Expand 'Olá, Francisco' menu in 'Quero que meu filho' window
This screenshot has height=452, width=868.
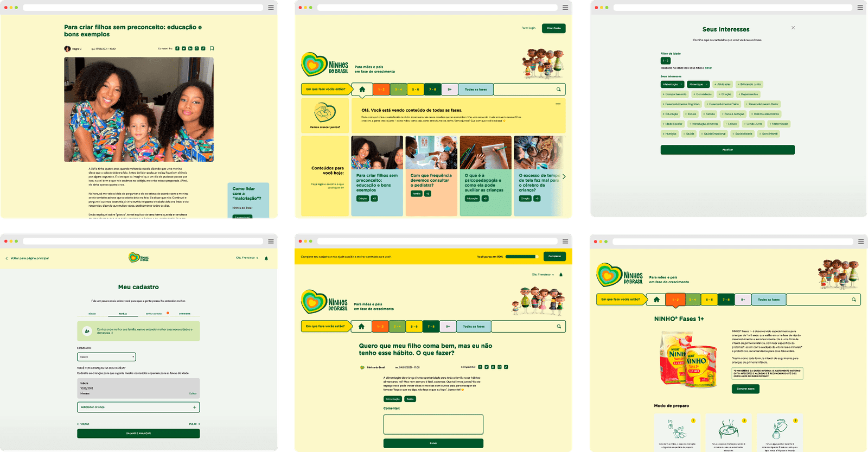pos(543,275)
